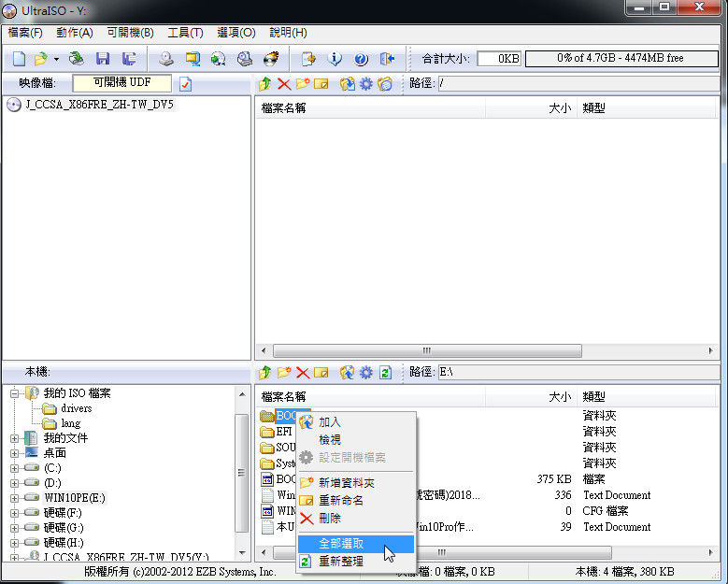Select the drivers folder in the tree
This screenshot has height=584, width=728.
pyautogui.click(x=77, y=408)
